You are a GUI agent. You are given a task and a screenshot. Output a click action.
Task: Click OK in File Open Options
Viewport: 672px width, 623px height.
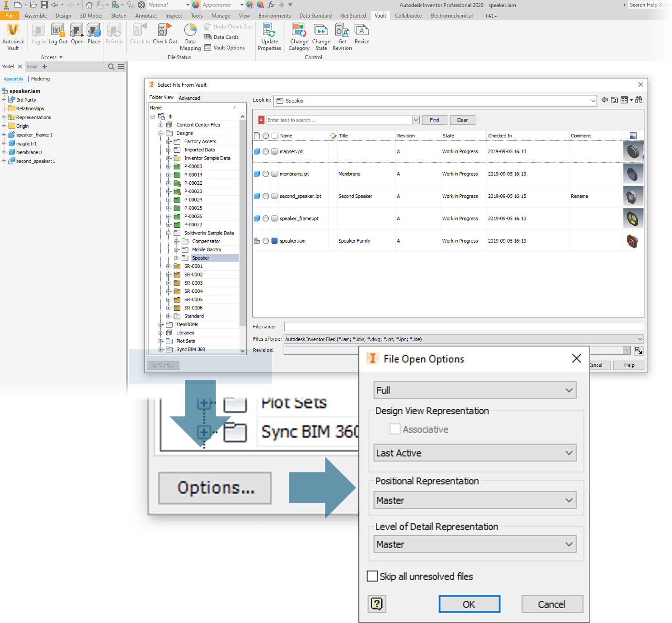click(x=469, y=604)
